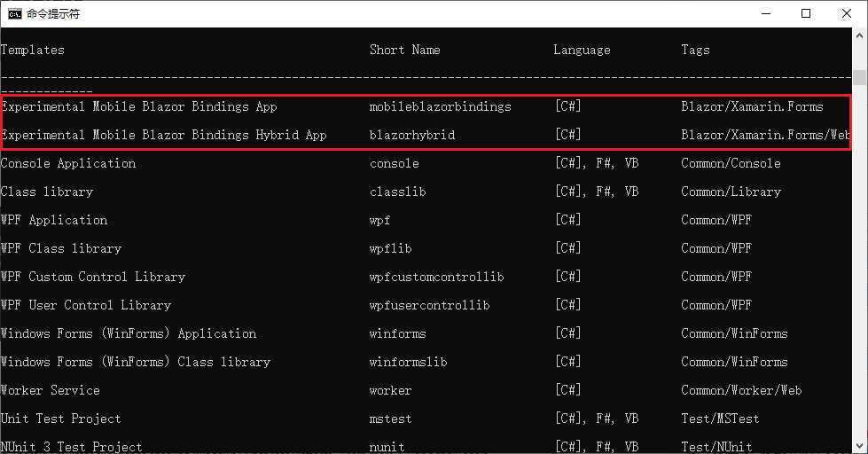Viewport: 868px width, 454px height.
Task: Click 'Test/NUnit' tag text
Action: pos(716,447)
